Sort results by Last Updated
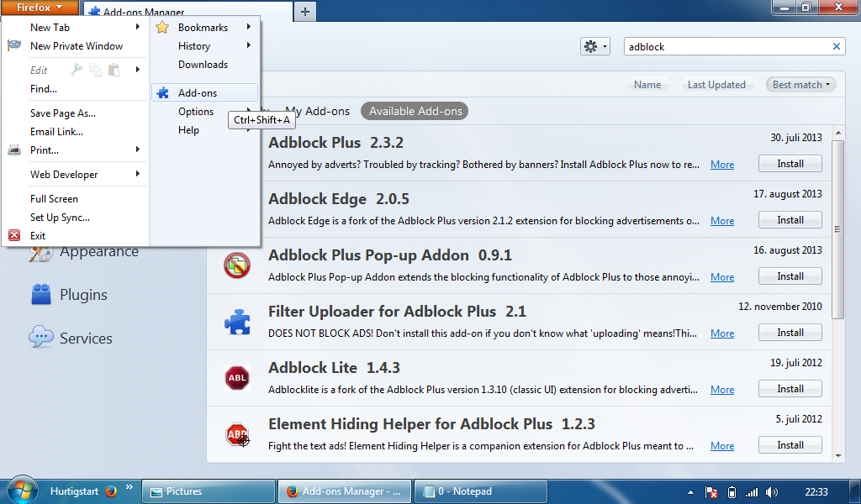The image size is (861, 504). click(716, 85)
